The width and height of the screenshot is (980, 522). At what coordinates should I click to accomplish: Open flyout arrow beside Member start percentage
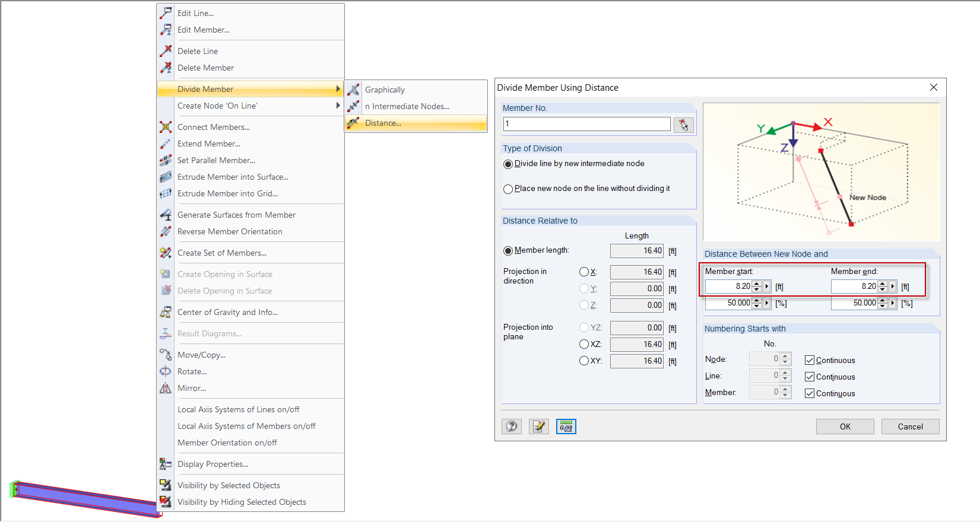[767, 303]
